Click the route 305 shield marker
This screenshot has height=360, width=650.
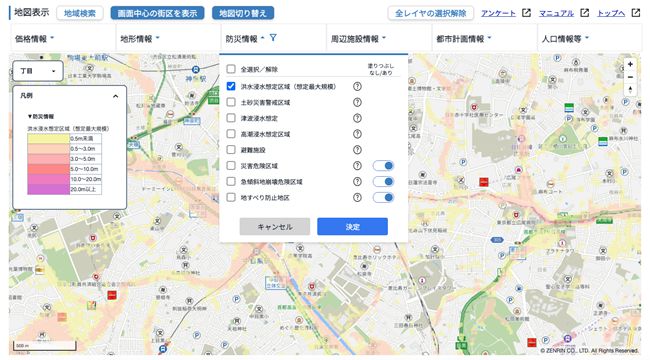click(497, 240)
